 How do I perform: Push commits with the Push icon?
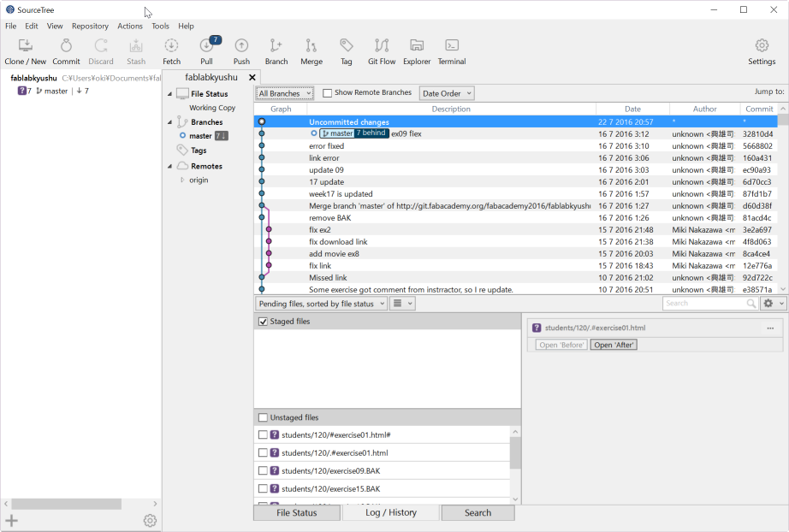[241, 45]
